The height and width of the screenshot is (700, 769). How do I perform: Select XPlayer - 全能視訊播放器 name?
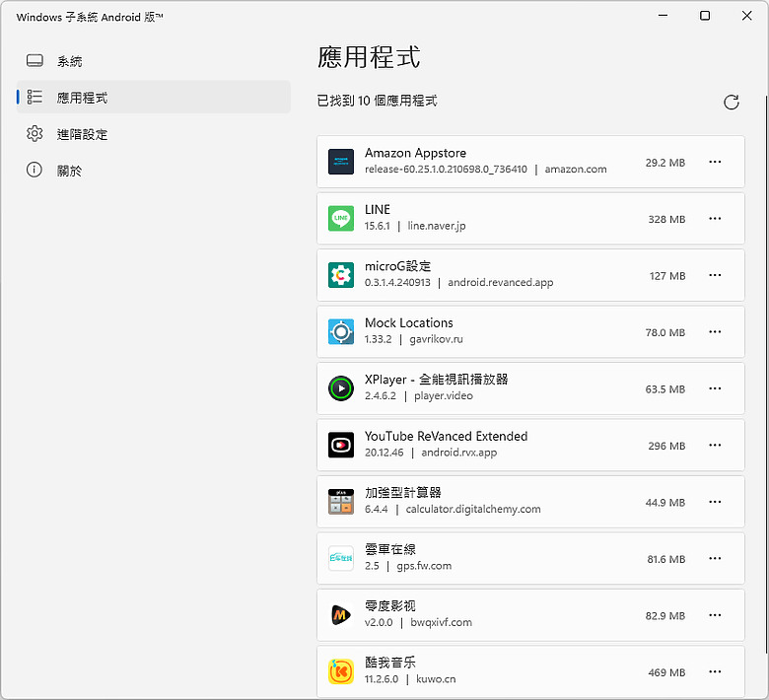(436, 380)
